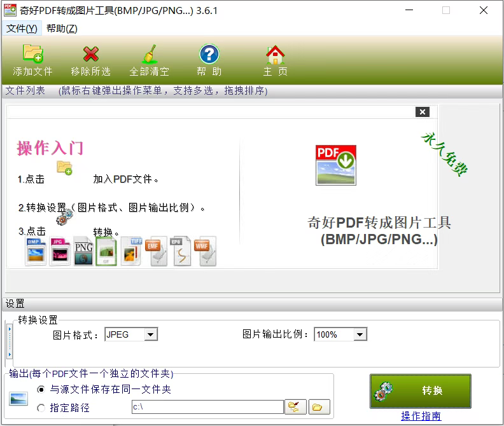Expand the image format JPEG dropdown
Viewport: 504px width, 426px height.
(150, 334)
